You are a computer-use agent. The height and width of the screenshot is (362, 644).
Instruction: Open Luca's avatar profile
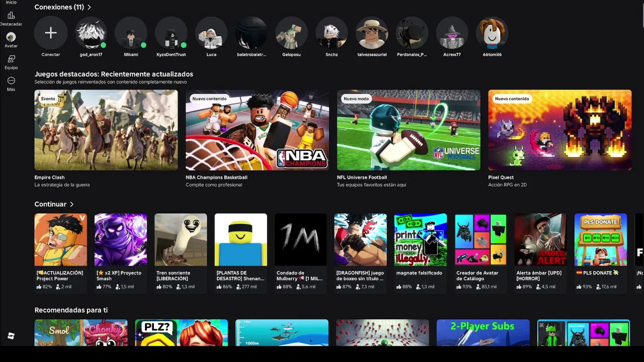pyautogui.click(x=211, y=33)
